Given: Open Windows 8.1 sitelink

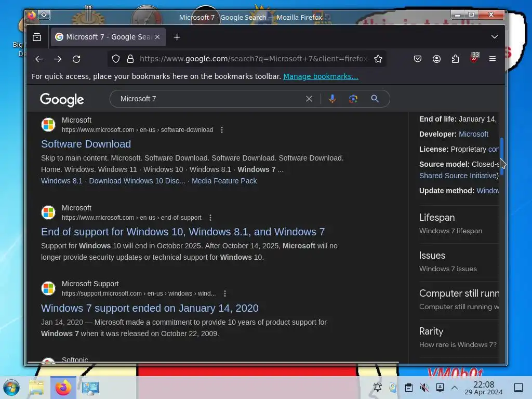Looking at the screenshot, I should pos(62,181).
